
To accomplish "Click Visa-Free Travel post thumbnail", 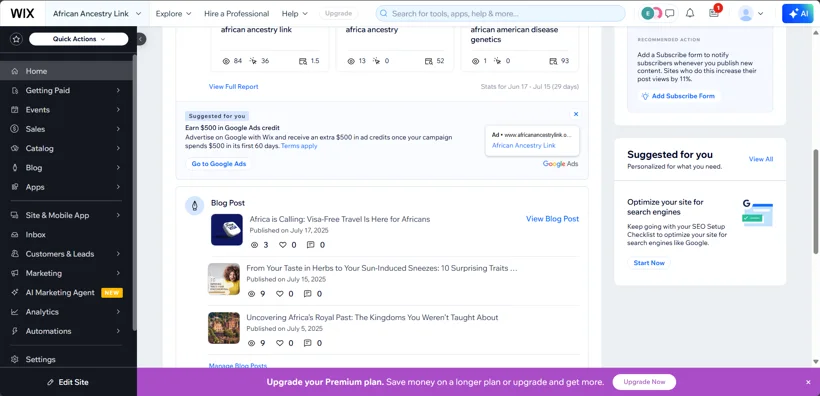I will (x=227, y=230).
